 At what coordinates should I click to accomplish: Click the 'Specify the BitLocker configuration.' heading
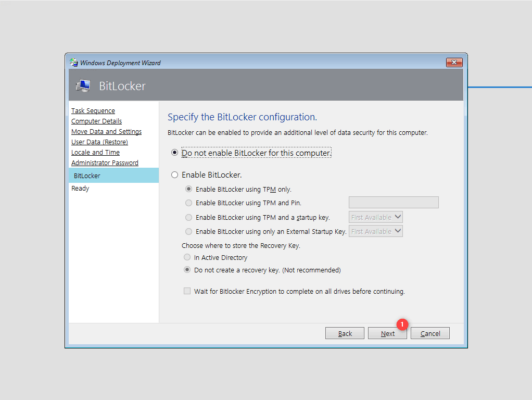(x=242, y=117)
